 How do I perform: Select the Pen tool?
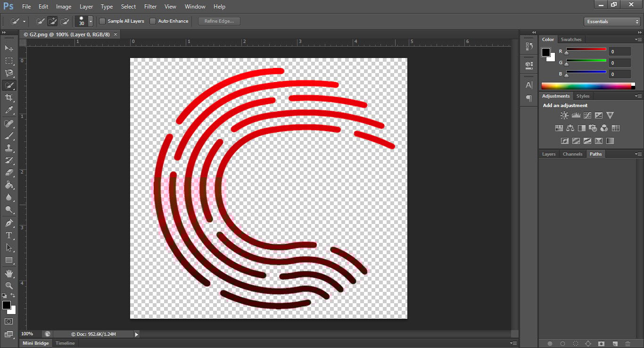click(9, 223)
